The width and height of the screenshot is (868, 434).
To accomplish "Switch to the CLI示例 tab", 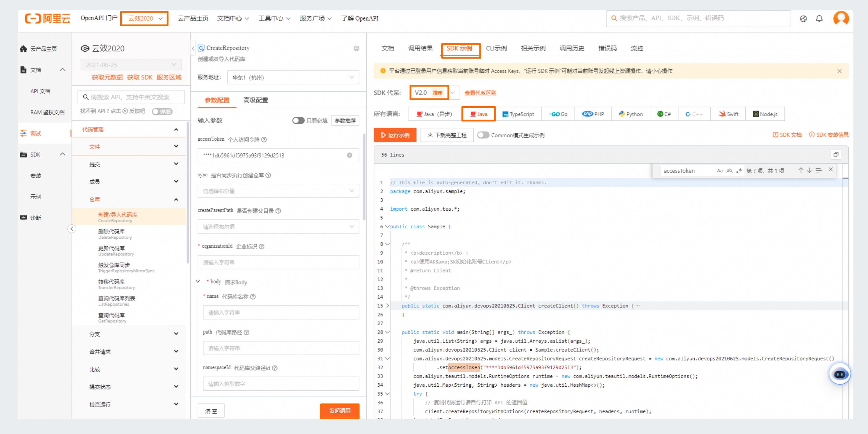I will (496, 49).
